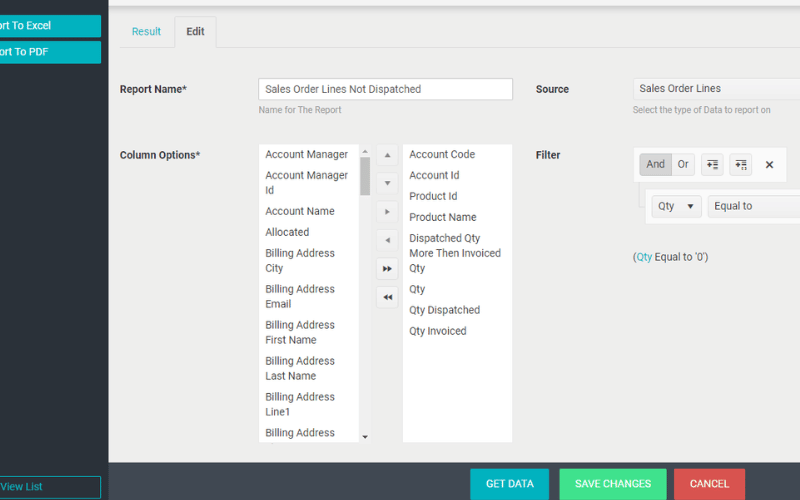The width and height of the screenshot is (800, 500).
Task: Click the View List button
Action: pyautogui.click(x=50, y=487)
